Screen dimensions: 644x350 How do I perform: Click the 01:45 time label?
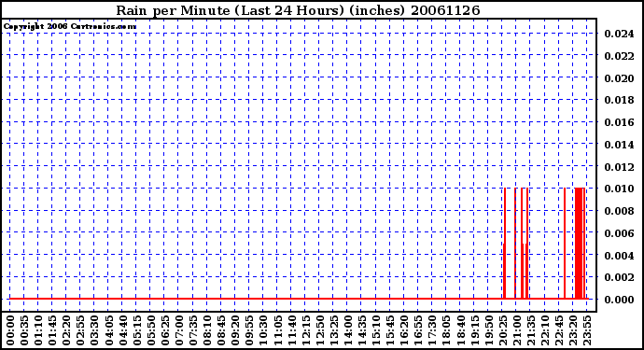pos(52,330)
